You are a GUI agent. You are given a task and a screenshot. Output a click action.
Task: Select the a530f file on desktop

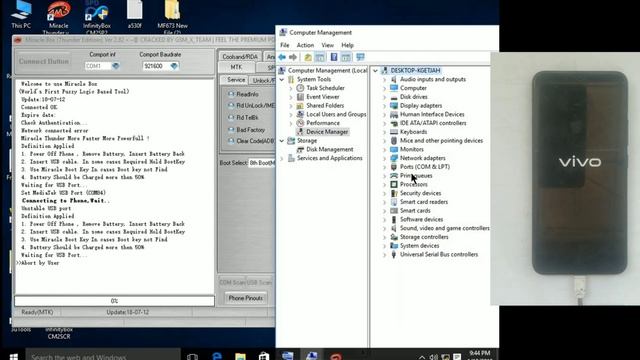[x=134, y=15]
